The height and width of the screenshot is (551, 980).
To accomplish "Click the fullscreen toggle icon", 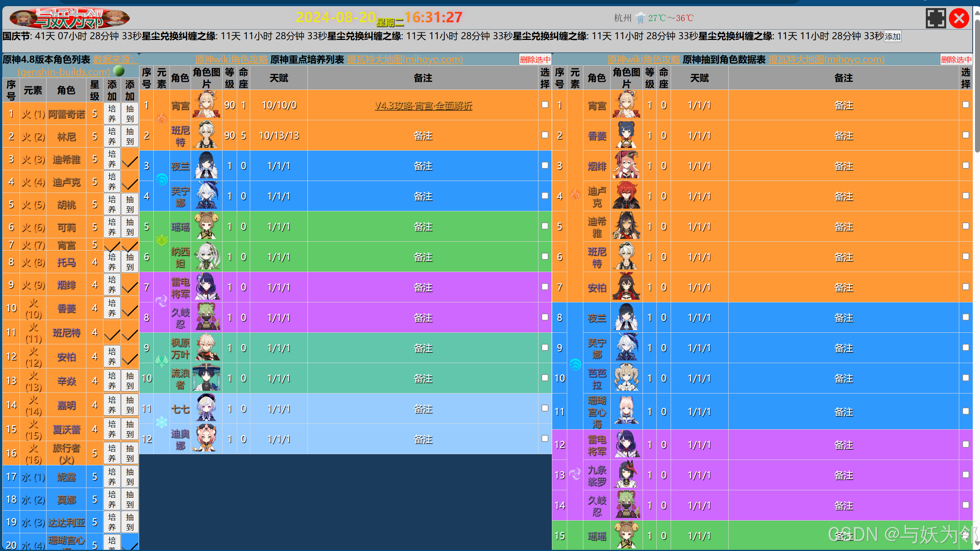I will tap(935, 18).
